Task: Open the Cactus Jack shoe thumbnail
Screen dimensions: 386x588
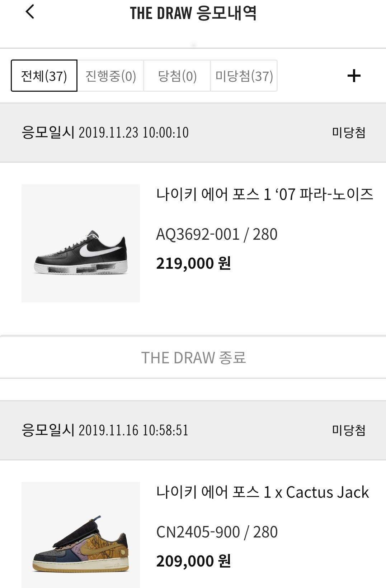Action: [x=81, y=535]
